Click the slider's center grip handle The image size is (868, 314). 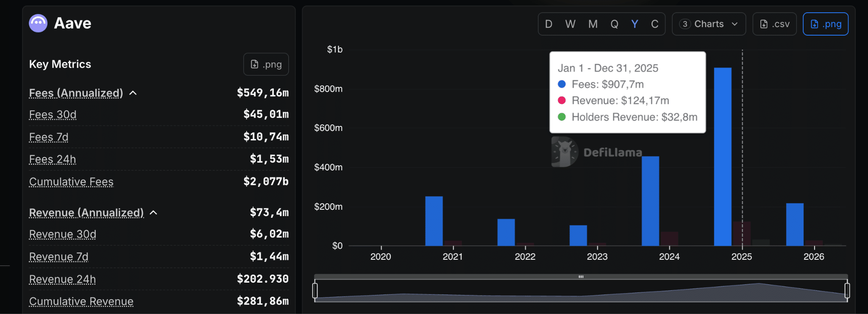[581, 277]
